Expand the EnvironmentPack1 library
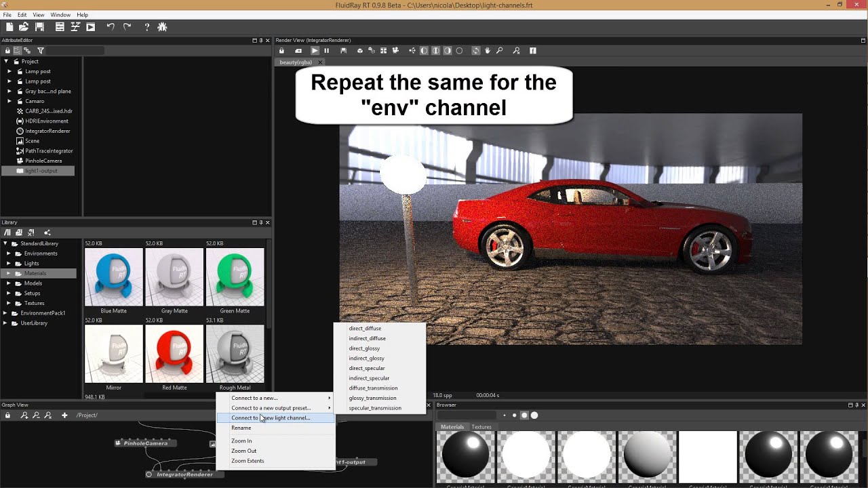Screen dimensions: 868x488 coord(5,313)
